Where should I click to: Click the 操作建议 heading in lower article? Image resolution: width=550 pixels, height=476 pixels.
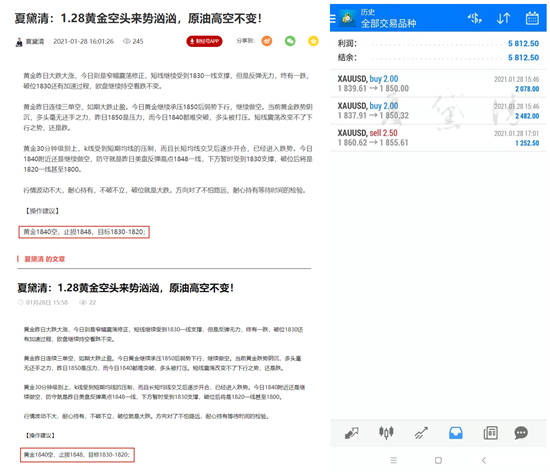40,435
